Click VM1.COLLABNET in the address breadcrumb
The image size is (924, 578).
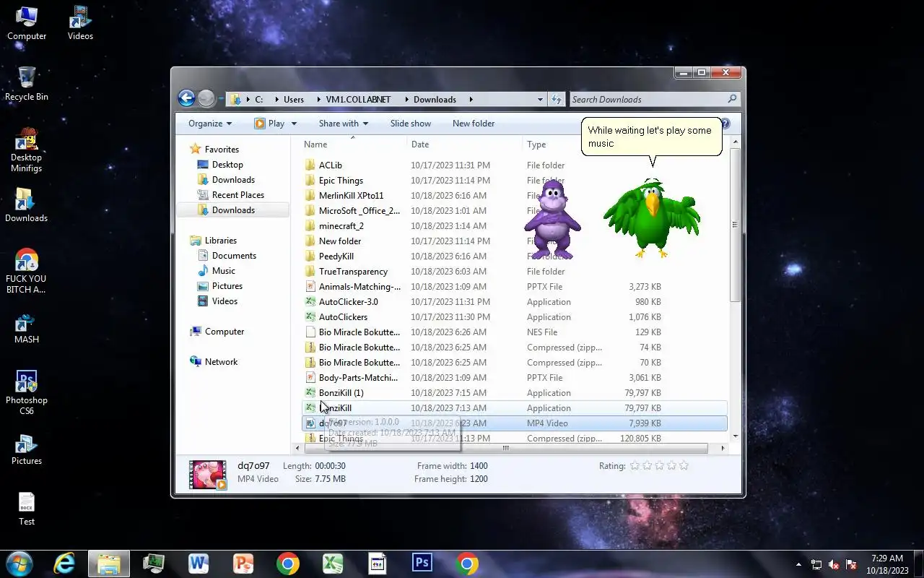click(x=358, y=99)
